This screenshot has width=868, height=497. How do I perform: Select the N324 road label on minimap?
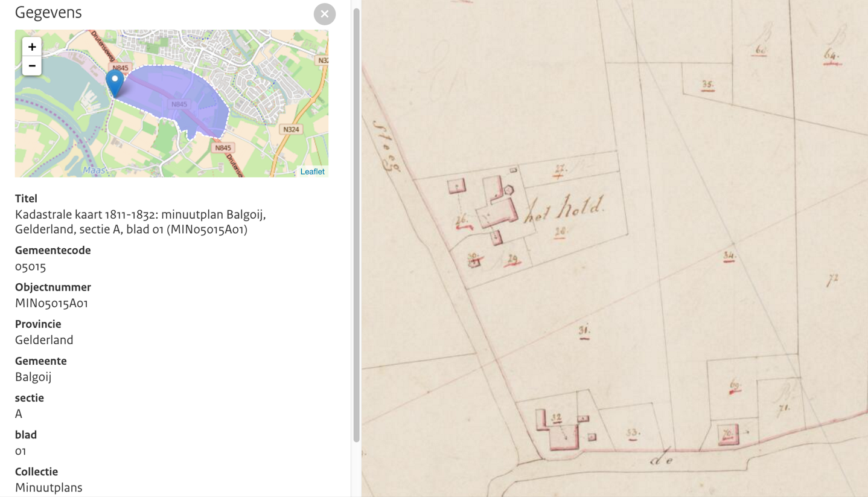pos(290,129)
